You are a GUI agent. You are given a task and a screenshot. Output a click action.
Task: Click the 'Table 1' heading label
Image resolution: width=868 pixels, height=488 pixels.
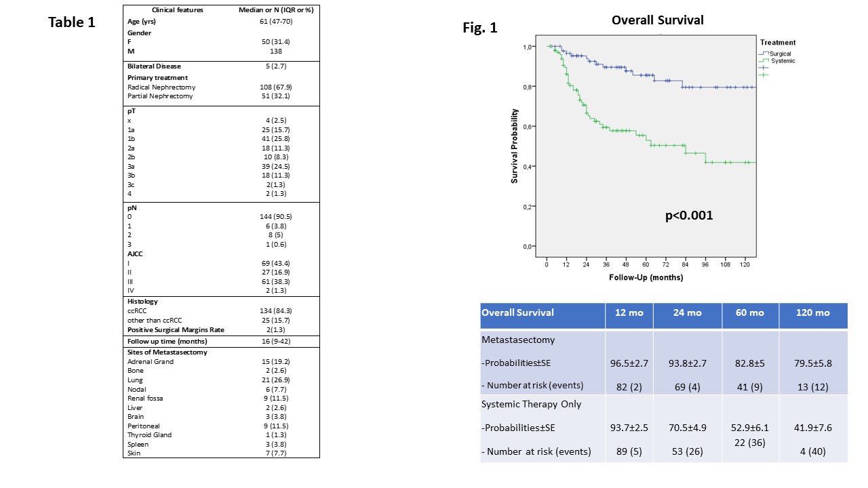pyautogui.click(x=72, y=22)
